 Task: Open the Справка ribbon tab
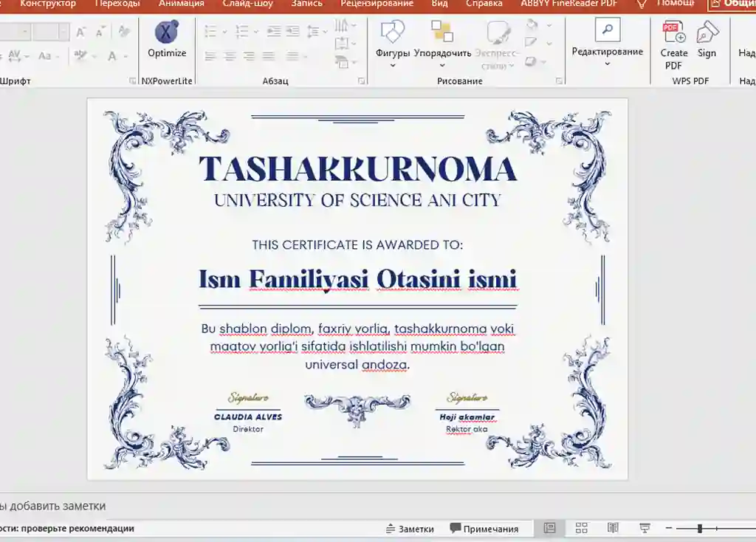tap(484, 4)
